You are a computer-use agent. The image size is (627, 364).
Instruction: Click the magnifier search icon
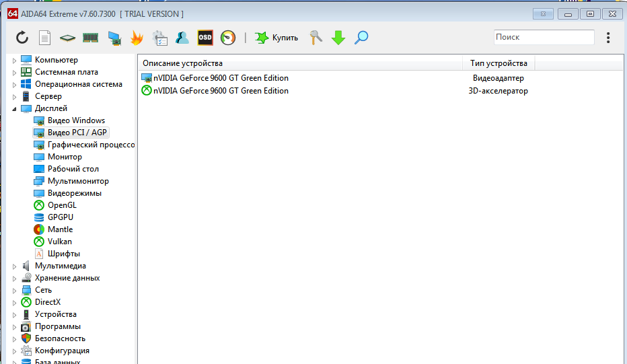click(361, 38)
